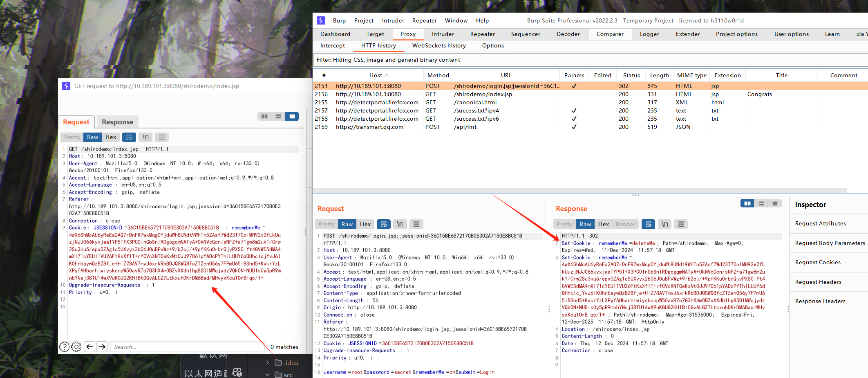The height and width of the screenshot is (378, 868).
Task: Set Response panel view to Render
Action: 626,224
